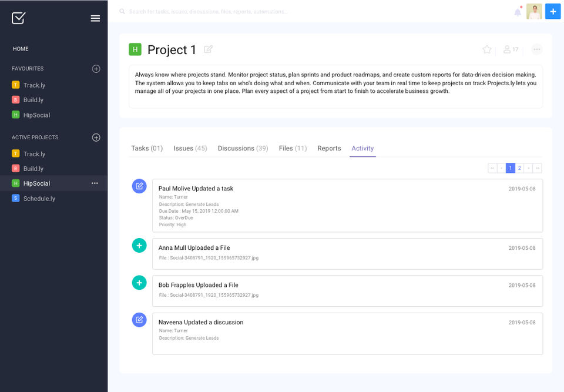
Task: Click the checkmark logo at top left
Action: pyautogui.click(x=19, y=18)
